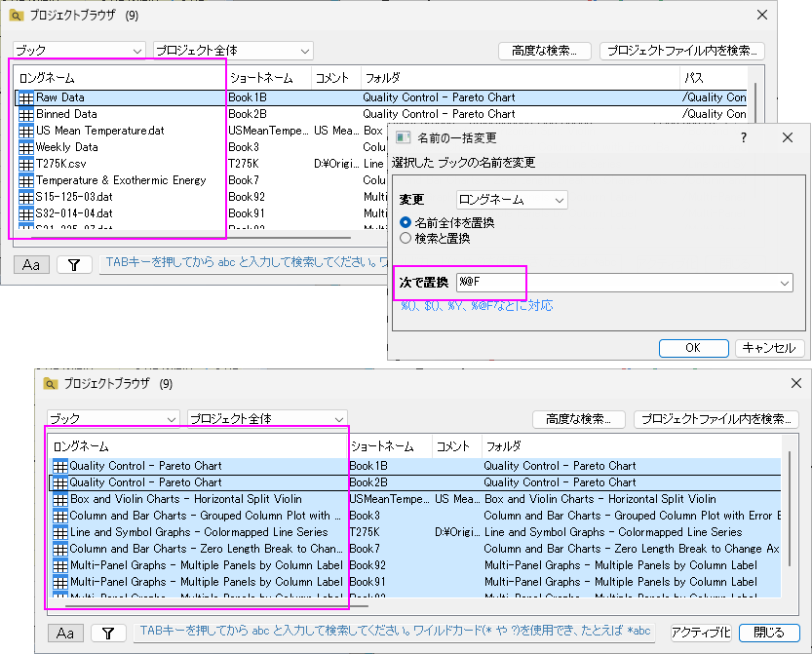Viewport: 812px width, 654px height.
Task: Sort by パス header in top browser
Action: point(714,78)
